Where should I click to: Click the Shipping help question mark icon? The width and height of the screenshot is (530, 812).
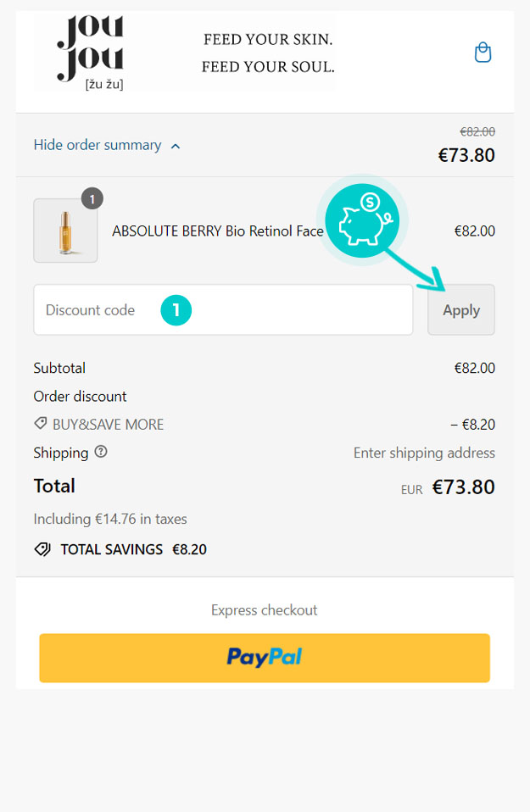[x=101, y=452]
